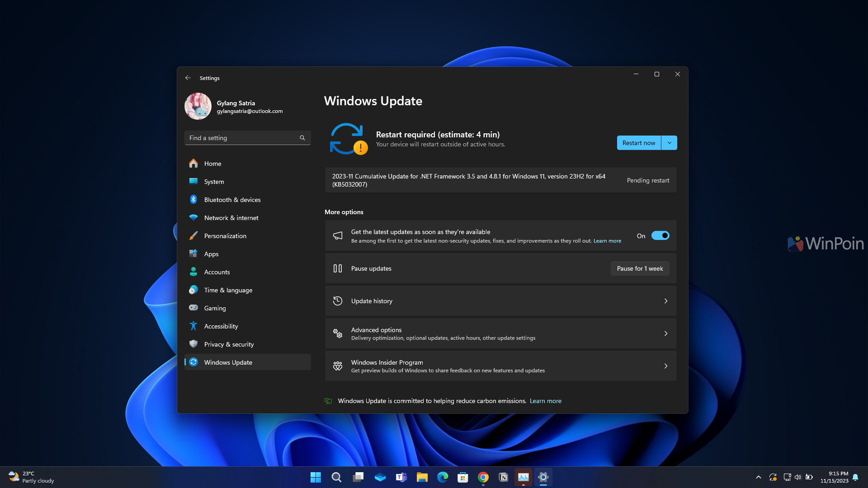Open Update history chevron
This screenshot has width=868, height=488.
665,301
